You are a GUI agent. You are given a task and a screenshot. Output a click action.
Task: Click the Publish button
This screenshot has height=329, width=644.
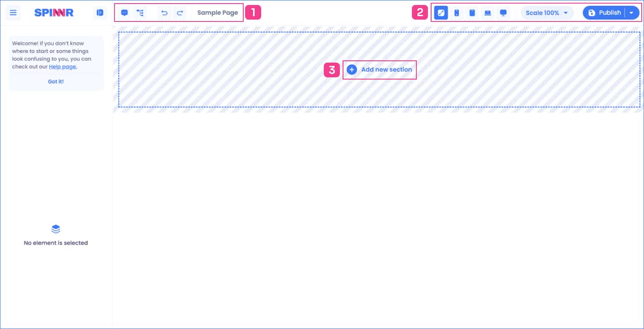(x=605, y=13)
